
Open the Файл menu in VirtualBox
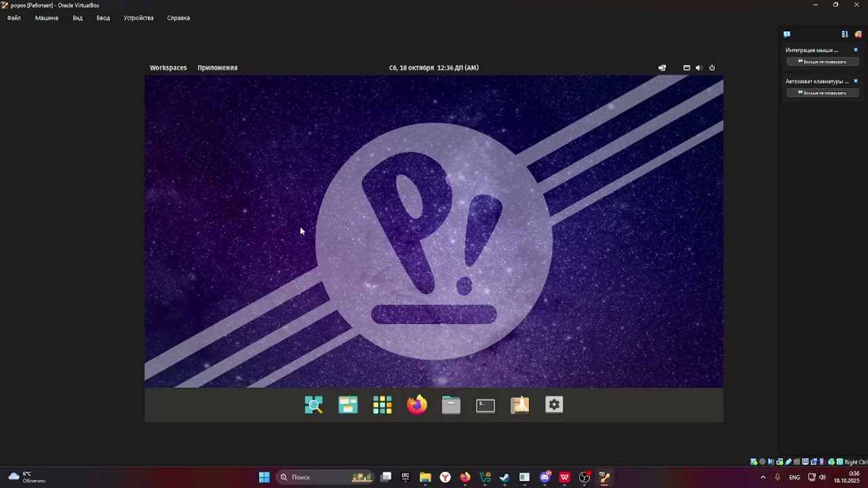click(14, 18)
